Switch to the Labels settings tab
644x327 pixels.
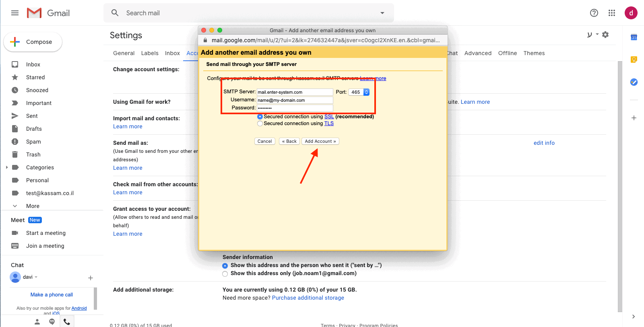(150, 53)
